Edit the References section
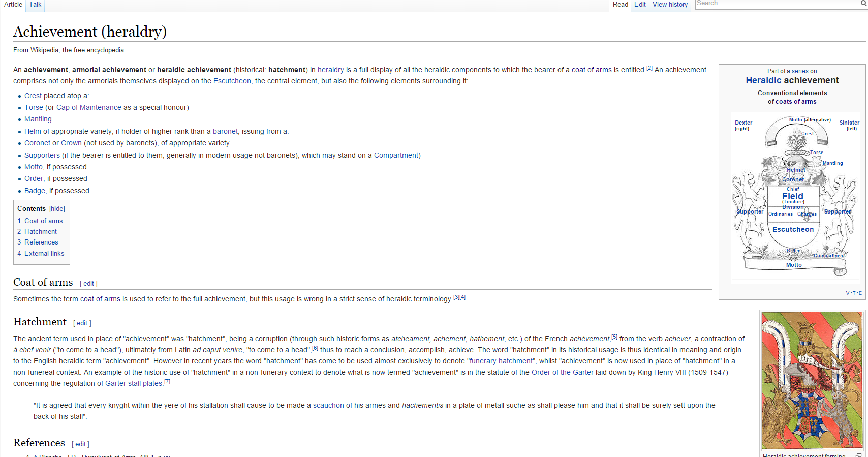 80,444
